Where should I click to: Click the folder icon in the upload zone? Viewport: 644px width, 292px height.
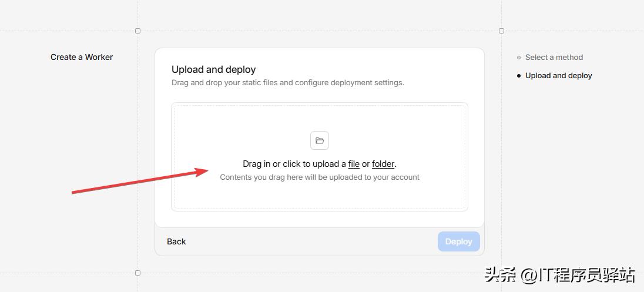click(320, 140)
